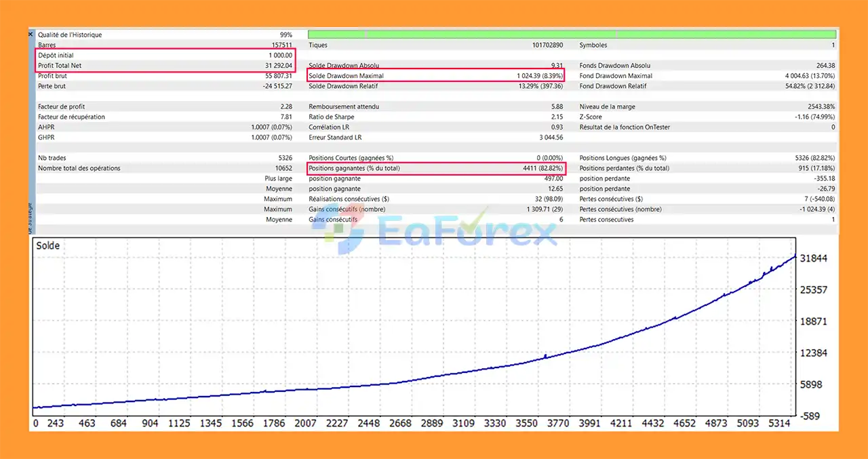The width and height of the screenshot is (868, 459).
Task: Click the Ratio de Sharpe value
Action: (x=557, y=117)
